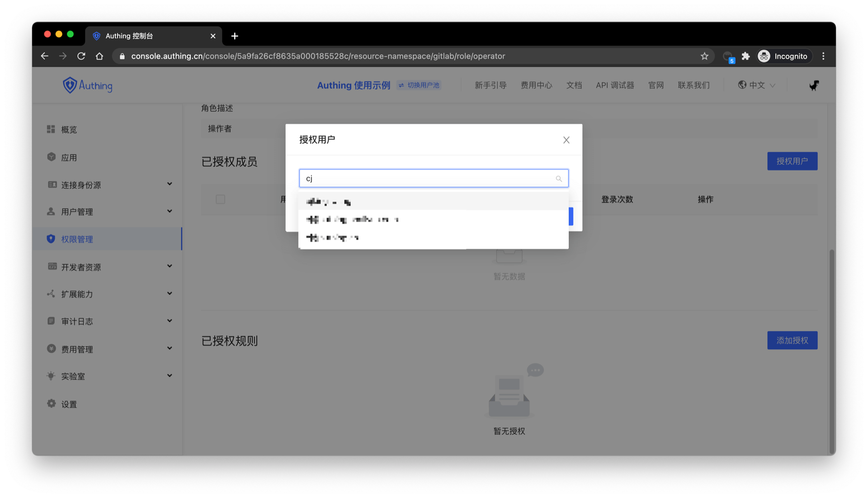Image resolution: width=868 pixels, height=498 pixels.
Task: Toggle the select-all checkbox in members table
Action: pyautogui.click(x=220, y=199)
